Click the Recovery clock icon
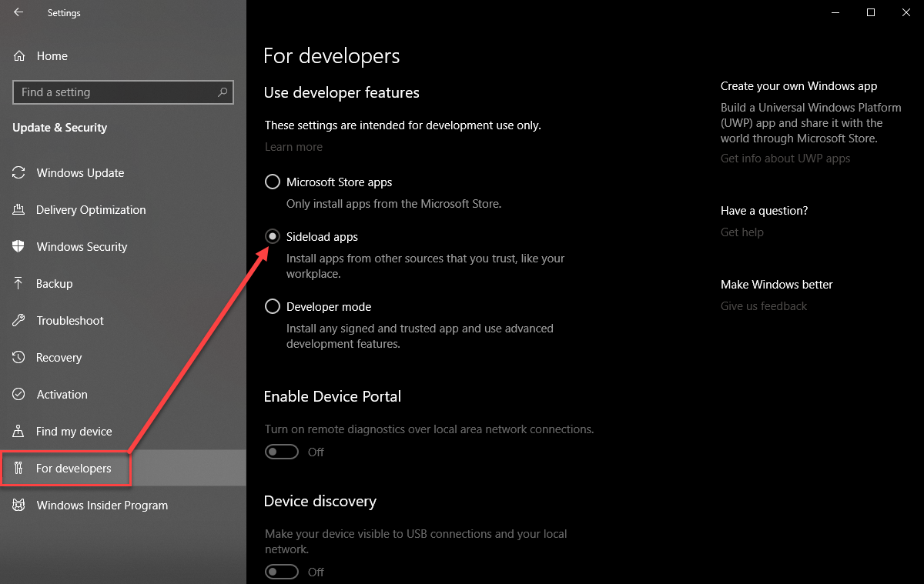The height and width of the screenshot is (584, 924). point(18,357)
